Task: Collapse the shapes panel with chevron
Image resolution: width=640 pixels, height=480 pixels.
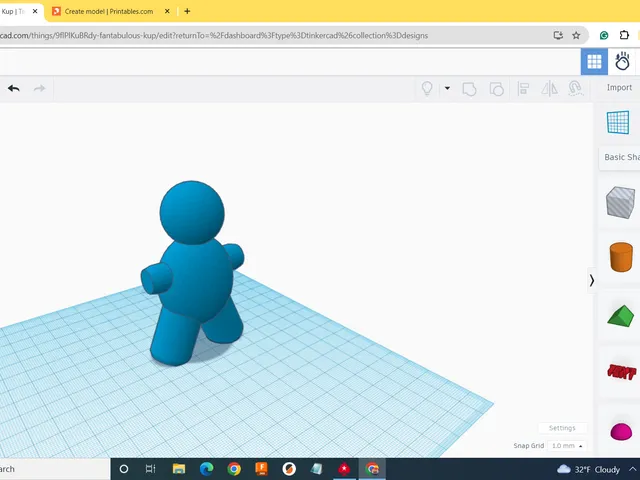Action: click(591, 280)
